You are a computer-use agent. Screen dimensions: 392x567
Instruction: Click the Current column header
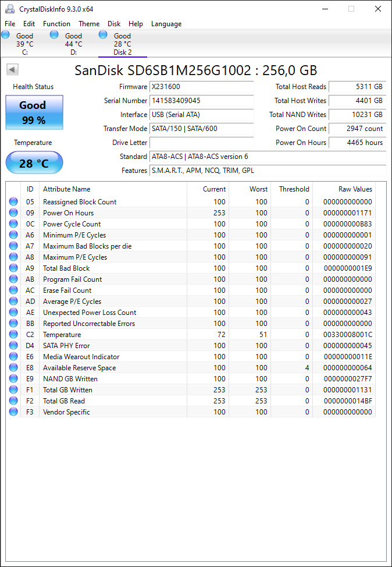coord(208,189)
